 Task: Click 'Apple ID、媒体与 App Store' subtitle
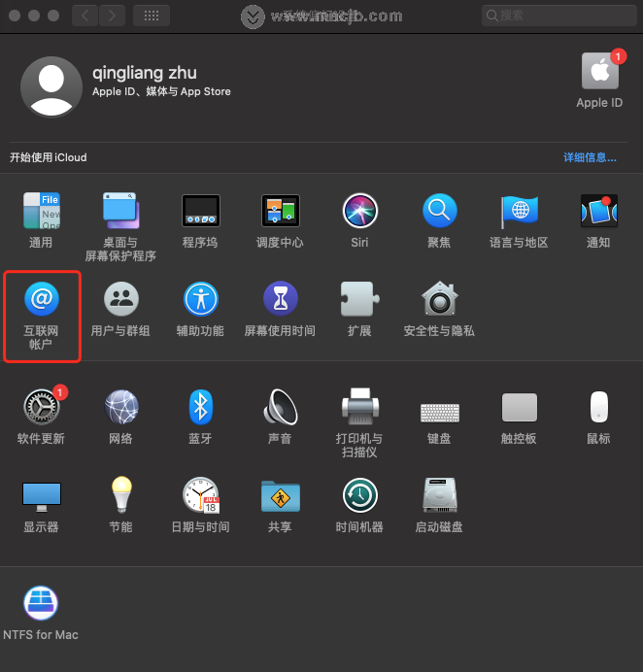pos(161,91)
